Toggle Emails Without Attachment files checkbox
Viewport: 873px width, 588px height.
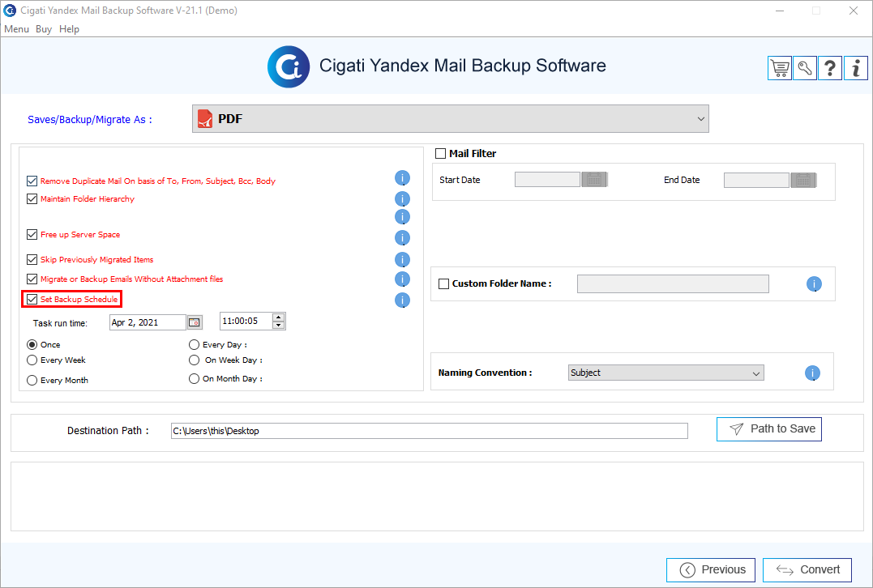coord(32,279)
